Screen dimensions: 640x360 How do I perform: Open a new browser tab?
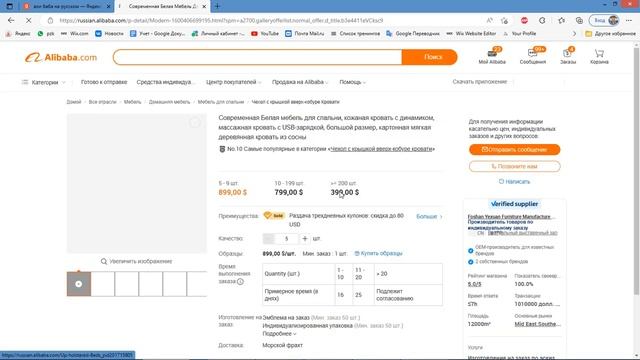point(217,6)
